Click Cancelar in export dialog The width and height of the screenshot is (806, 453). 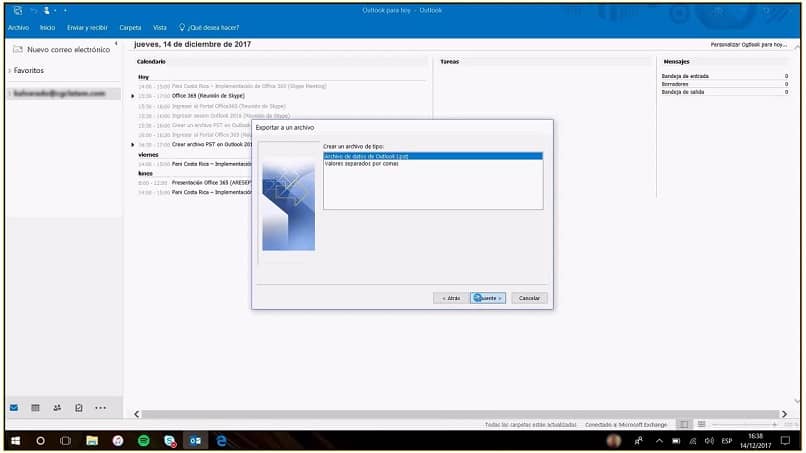529,298
